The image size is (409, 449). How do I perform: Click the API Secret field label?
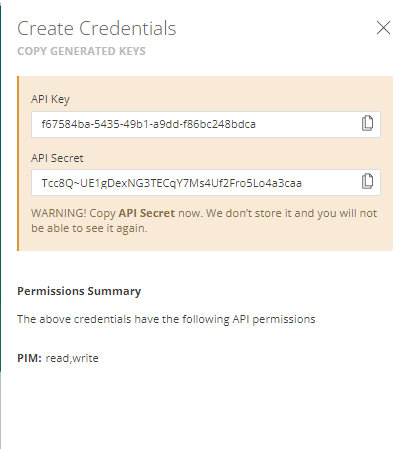point(57,158)
